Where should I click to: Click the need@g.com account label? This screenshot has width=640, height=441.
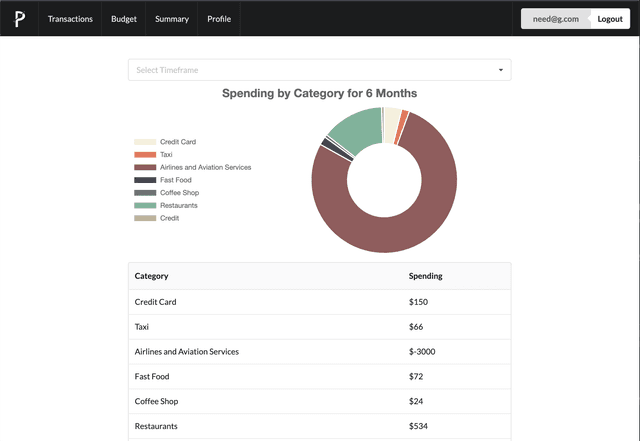pyautogui.click(x=556, y=19)
